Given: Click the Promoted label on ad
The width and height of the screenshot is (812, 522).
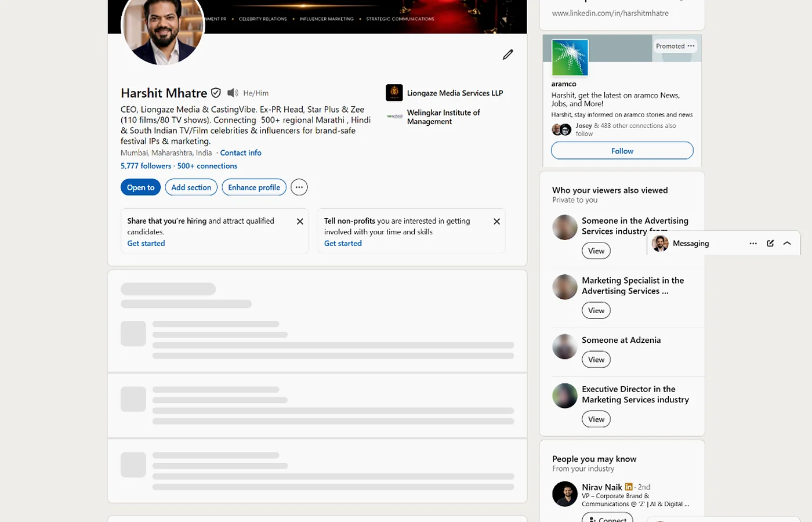Looking at the screenshot, I should pyautogui.click(x=670, y=46).
